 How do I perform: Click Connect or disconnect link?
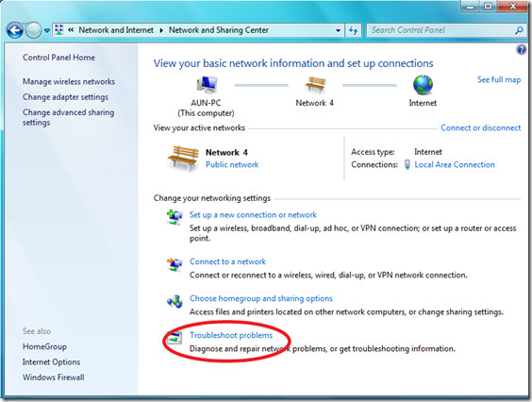480,127
